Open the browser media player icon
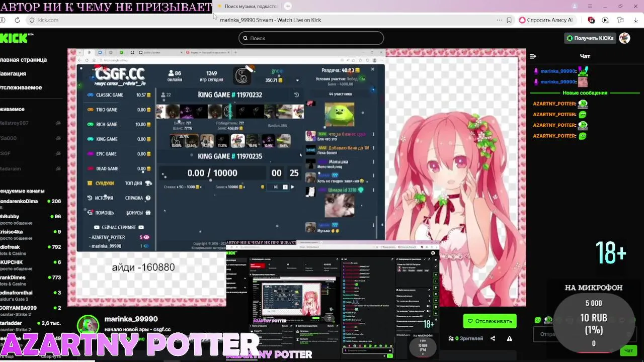The height and width of the screenshot is (362, 644). click(x=605, y=20)
